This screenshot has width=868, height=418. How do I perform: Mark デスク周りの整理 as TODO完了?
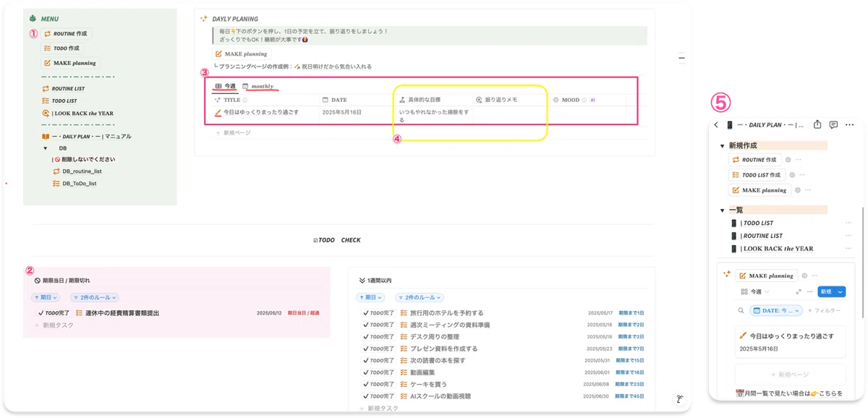coord(378,337)
